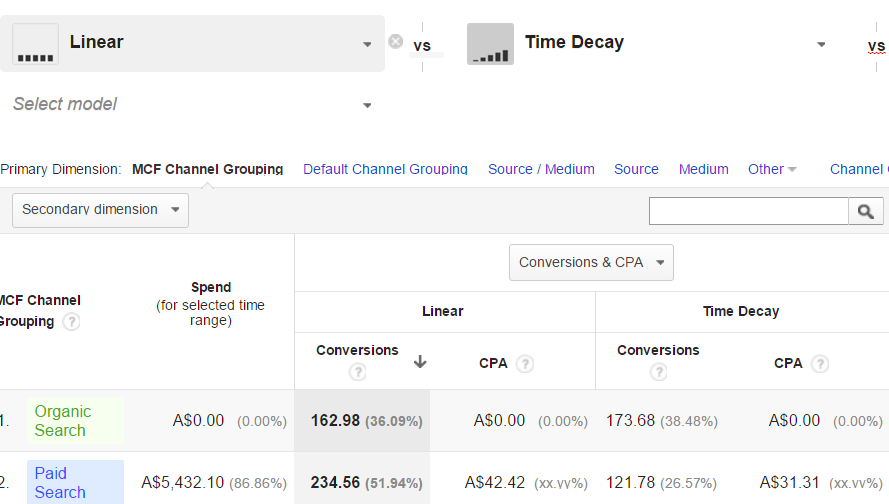Open the Linear model dropdown
This screenshot has width=889, height=504.
(x=367, y=44)
